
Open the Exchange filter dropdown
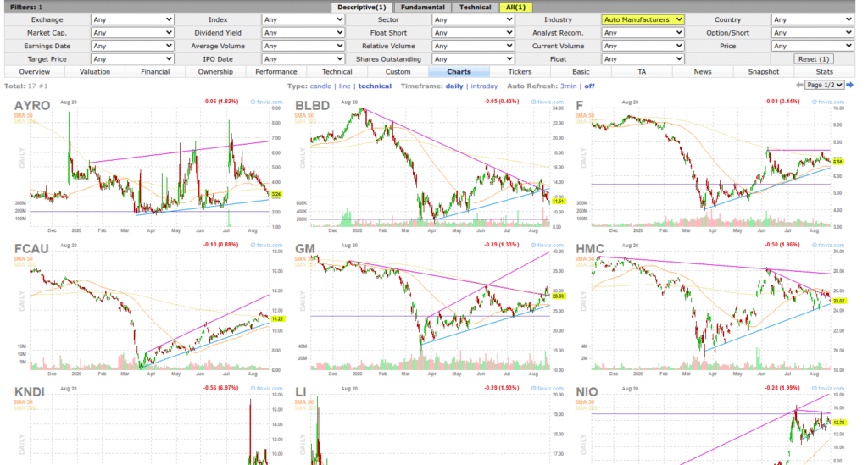[x=132, y=19]
